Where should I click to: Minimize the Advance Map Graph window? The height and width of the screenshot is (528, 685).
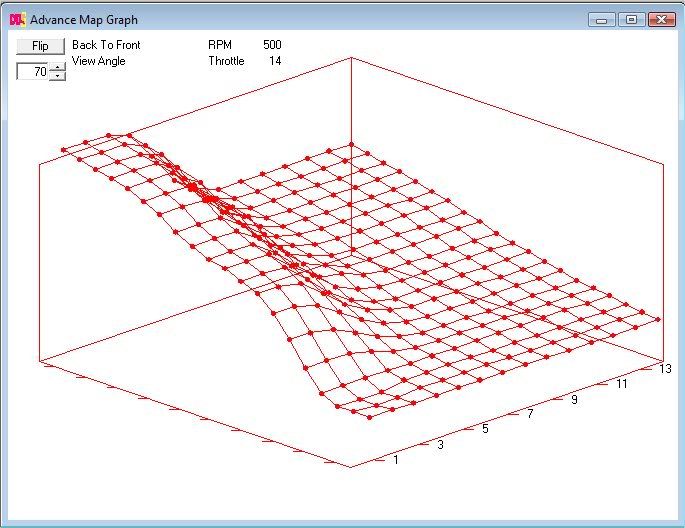click(x=601, y=19)
